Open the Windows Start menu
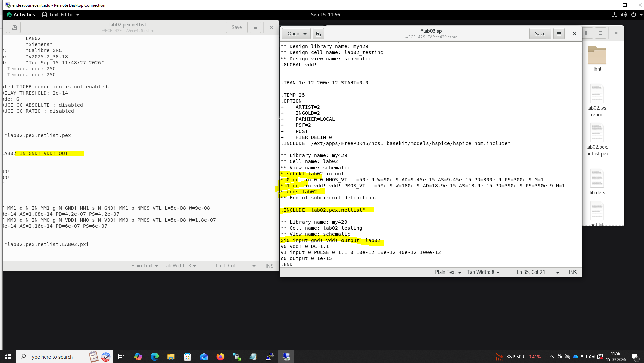This screenshot has height=363, width=644. [8, 357]
